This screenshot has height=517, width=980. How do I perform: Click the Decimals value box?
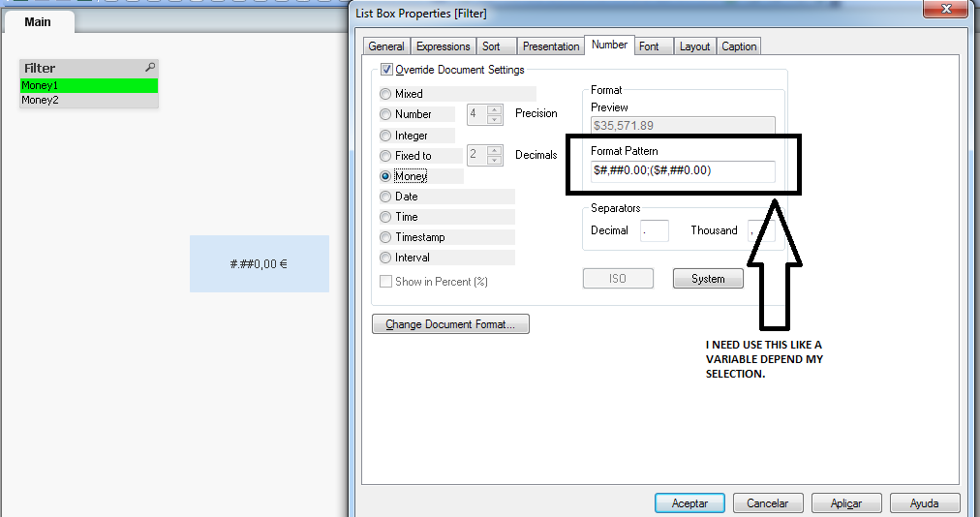476,155
